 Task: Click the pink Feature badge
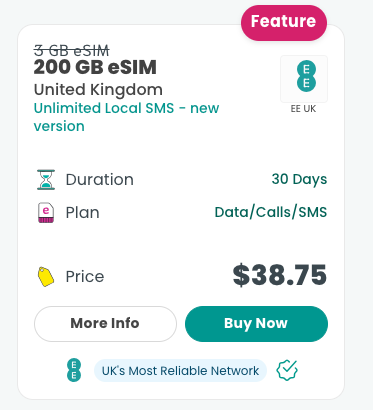tap(284, 22)
